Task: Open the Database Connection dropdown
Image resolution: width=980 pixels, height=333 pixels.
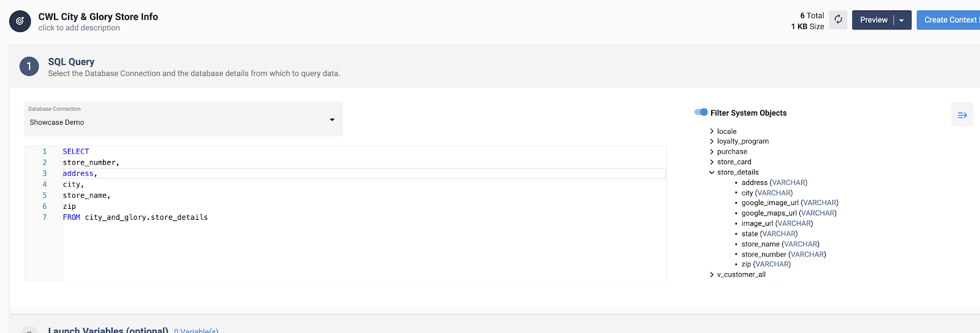Action: click(x=183, y=119)
